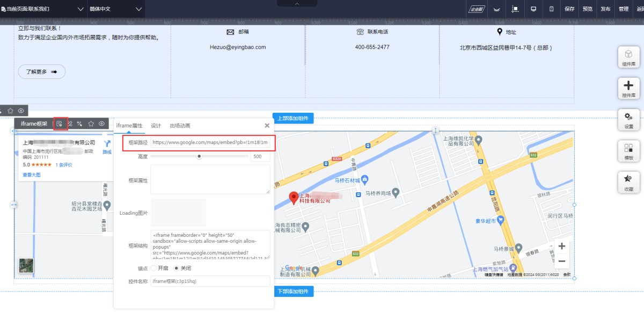The height and width of the screenshot is (312, 644).
Task: Switch to the 出场动画 tab
Action: point(180,126)
